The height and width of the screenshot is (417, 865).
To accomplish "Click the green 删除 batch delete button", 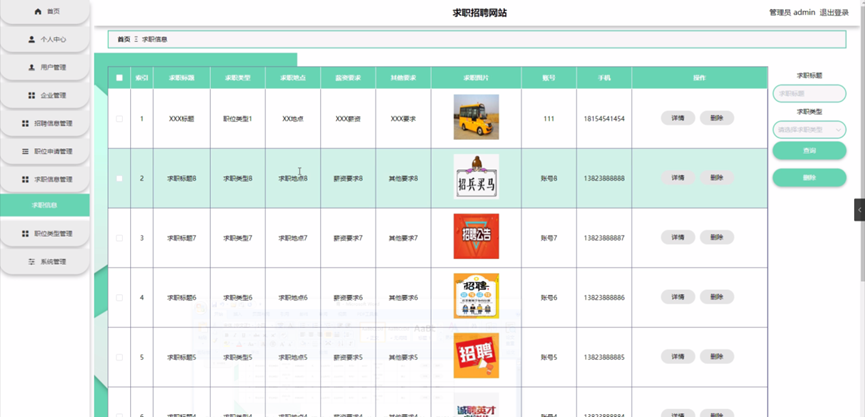I will click(809, 178).
